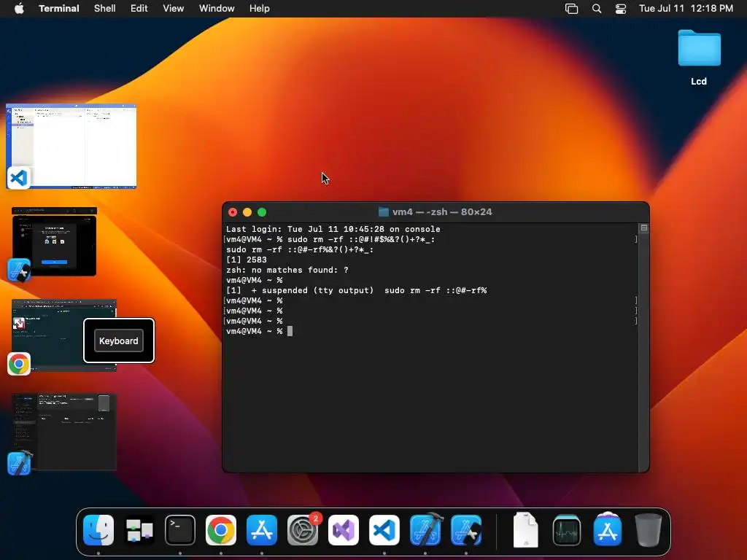Click the 'Last login' line in Terminal
The image size is (747, 560).
coord(333,229)
